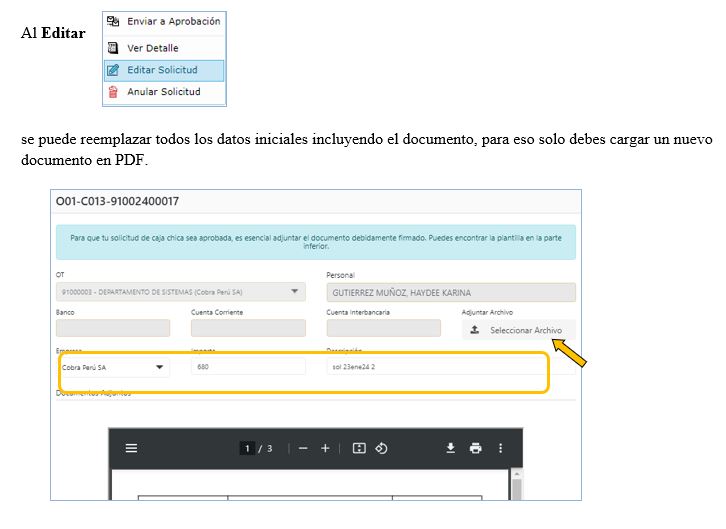Expand the Cobra Perú SA dropdown arrow

coord(159,367)
